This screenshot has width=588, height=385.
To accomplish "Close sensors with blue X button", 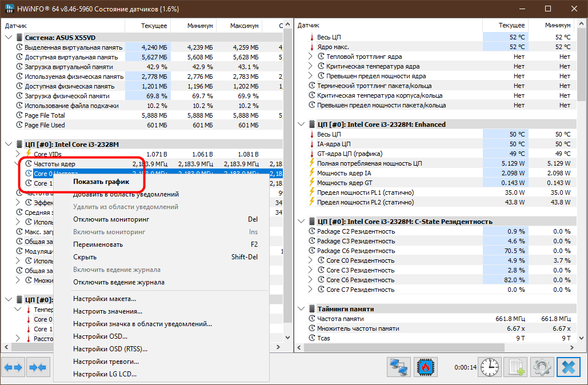I will pyautogui.click(x=569, y=367).
